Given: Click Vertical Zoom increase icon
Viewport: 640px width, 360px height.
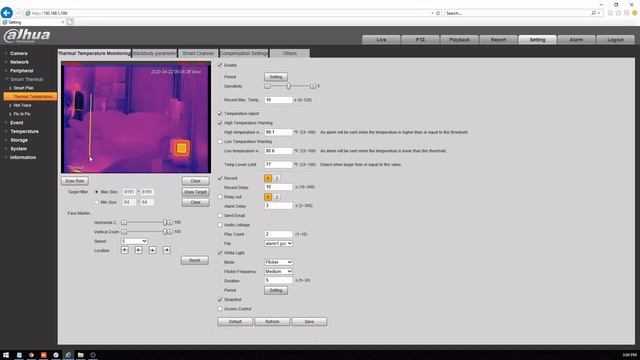Looking at the screenshot, I should pos(170,232).
